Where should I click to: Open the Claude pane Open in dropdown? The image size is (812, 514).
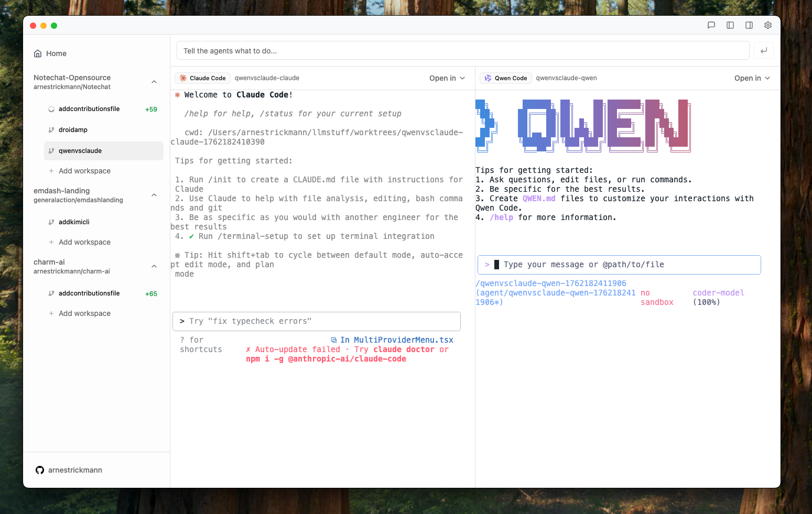[446, 78]
